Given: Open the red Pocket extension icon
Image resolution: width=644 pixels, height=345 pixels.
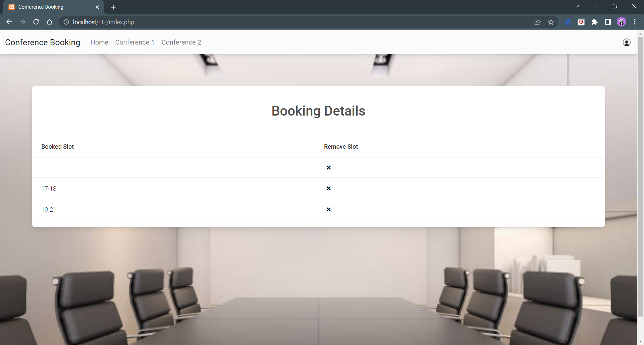Looking at the screenshot, I should point(581,22).
